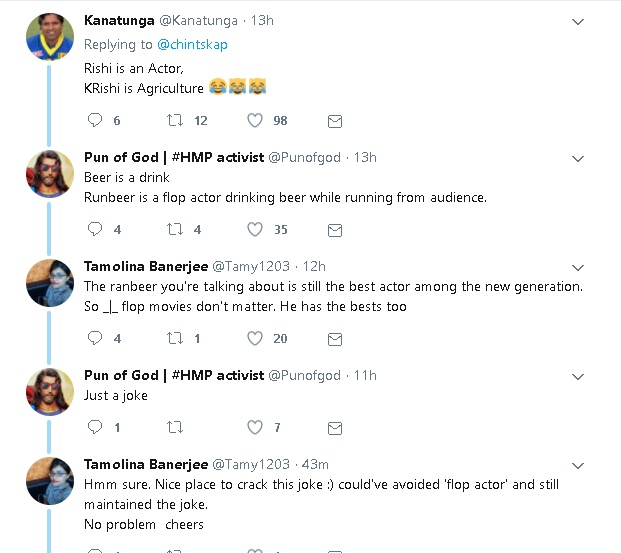Like Kanatunga's tweet with 98 likes
621x553 pixels.
tap(255, 121)
